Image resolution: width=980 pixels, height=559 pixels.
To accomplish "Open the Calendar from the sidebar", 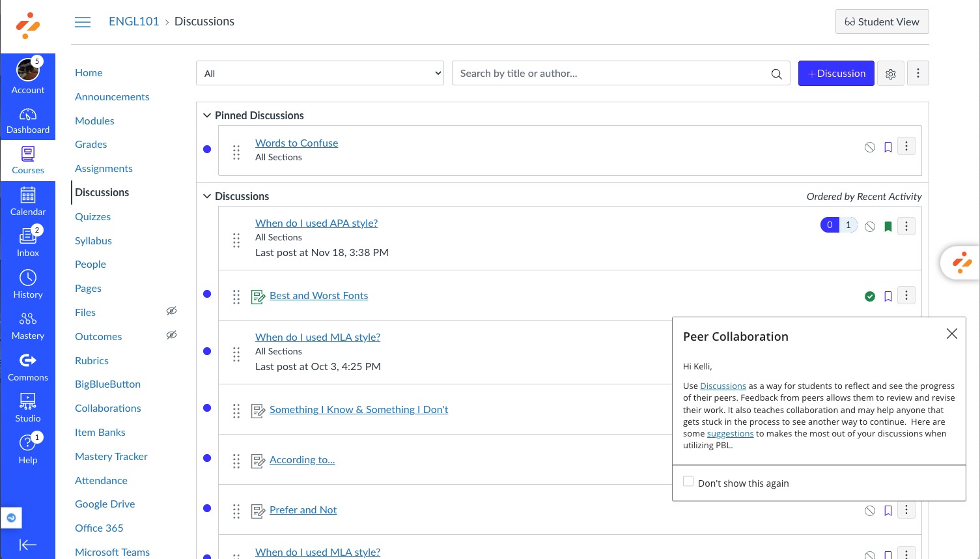I will pyautogui.click(x=28, y=201).
